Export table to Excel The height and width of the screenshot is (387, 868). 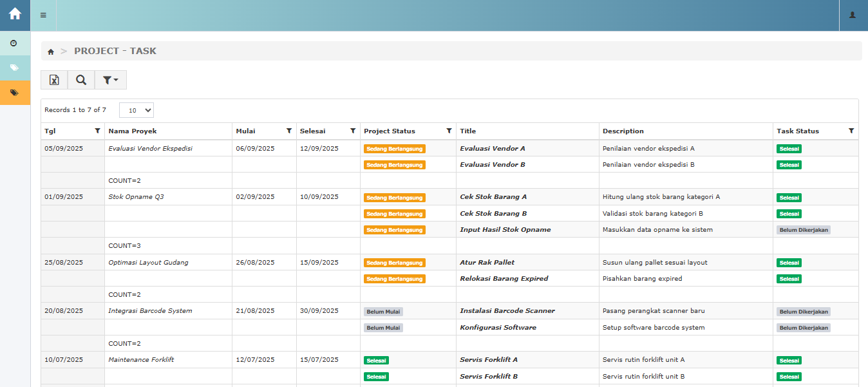(x=54, y=80)
